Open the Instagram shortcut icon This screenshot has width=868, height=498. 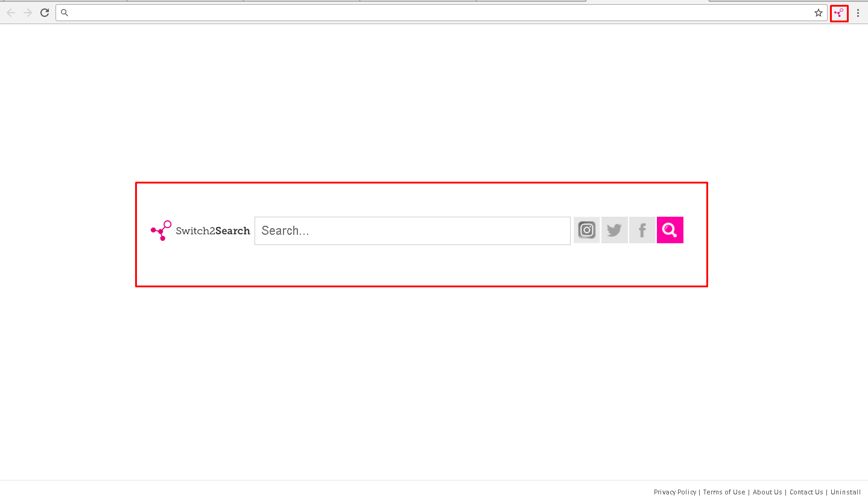pyautogui.click(x=587, y=230)
